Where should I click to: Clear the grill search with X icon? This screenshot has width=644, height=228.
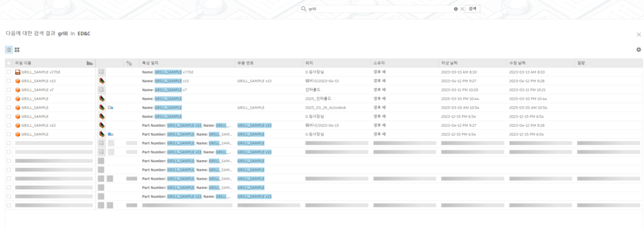[462, 9]
